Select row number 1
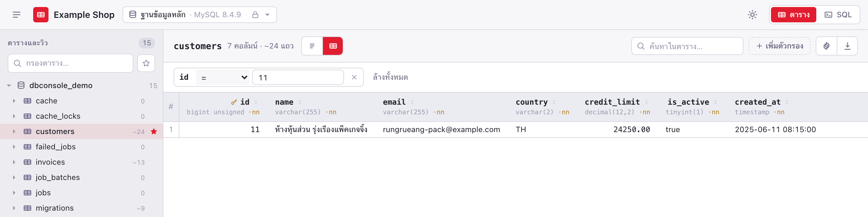The width and height of the screenshot is (868, 217). [171, 130]
